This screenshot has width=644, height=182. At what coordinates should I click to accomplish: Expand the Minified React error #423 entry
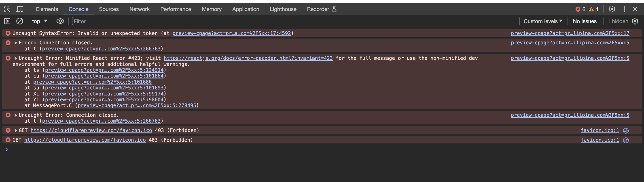[x=16, y=58]
